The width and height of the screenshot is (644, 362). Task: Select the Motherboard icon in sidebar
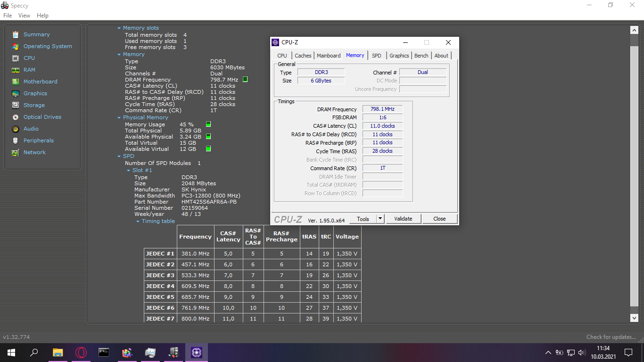pyautogui.click(x=16, y=82)
